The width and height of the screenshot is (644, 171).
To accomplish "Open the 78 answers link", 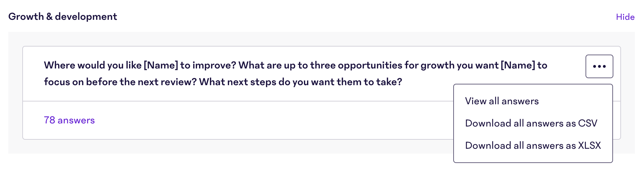I will coord(69,120).
